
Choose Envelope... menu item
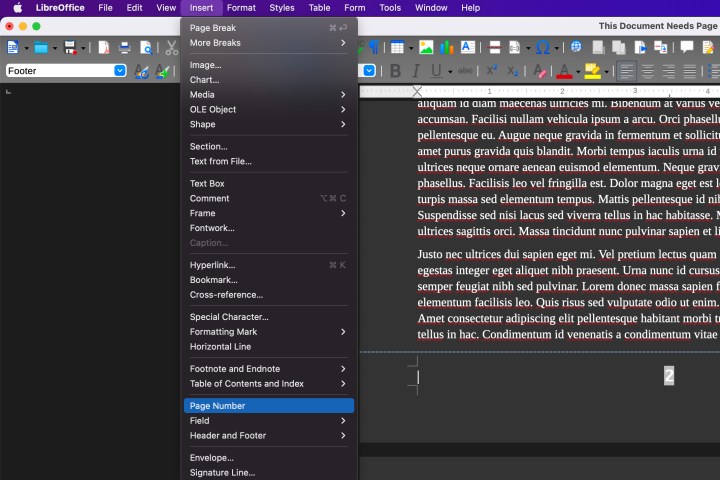(x=269, y=458)
